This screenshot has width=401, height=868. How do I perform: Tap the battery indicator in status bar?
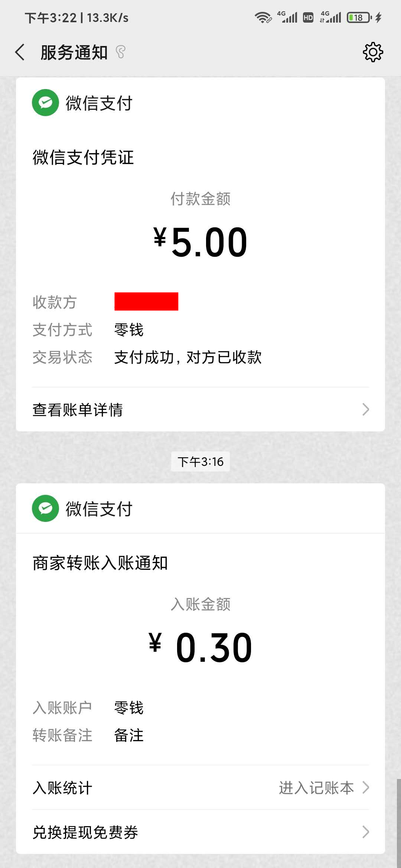tap(359, 17)
